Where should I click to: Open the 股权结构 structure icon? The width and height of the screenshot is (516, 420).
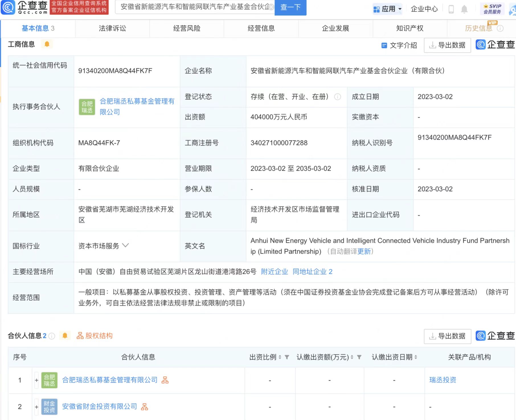click(x=80, y=336)
